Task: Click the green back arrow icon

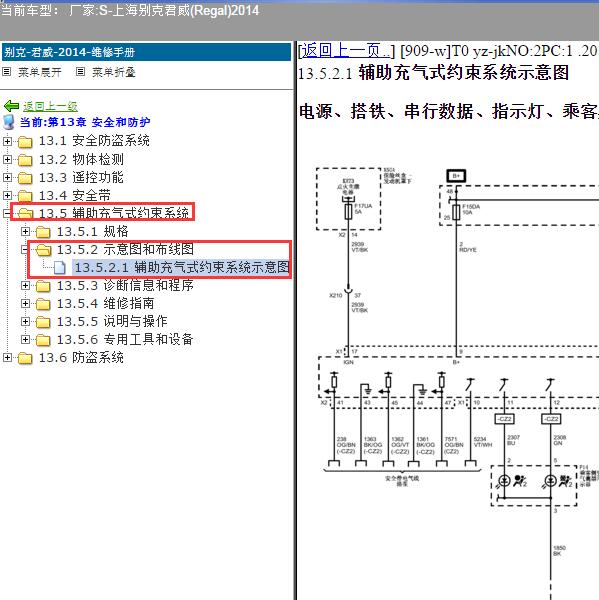Action: point(11,106)
